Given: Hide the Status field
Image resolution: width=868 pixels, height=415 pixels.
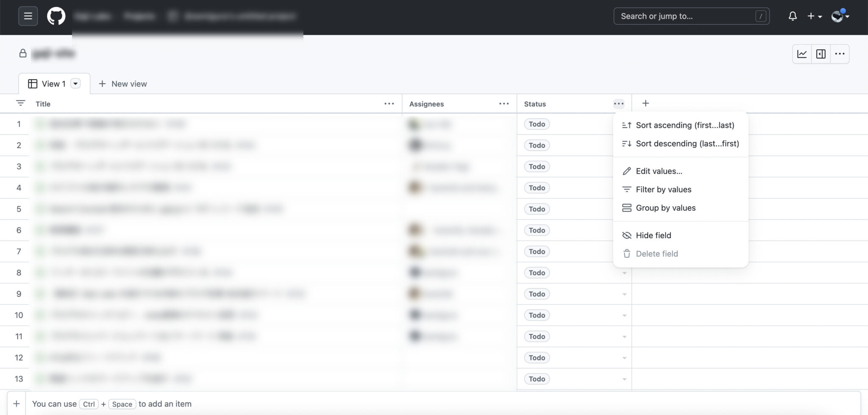Looking at the screenshot, I should tap(653, 235).
